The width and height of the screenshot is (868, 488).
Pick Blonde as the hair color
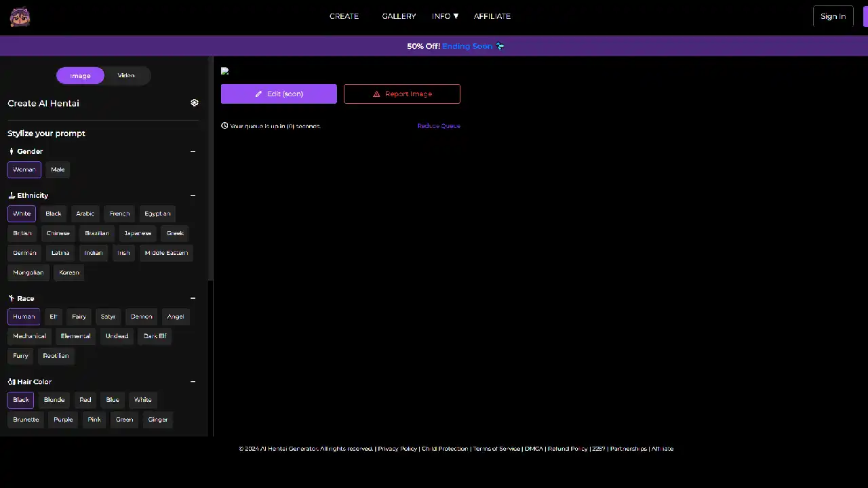tap(54, 400)
